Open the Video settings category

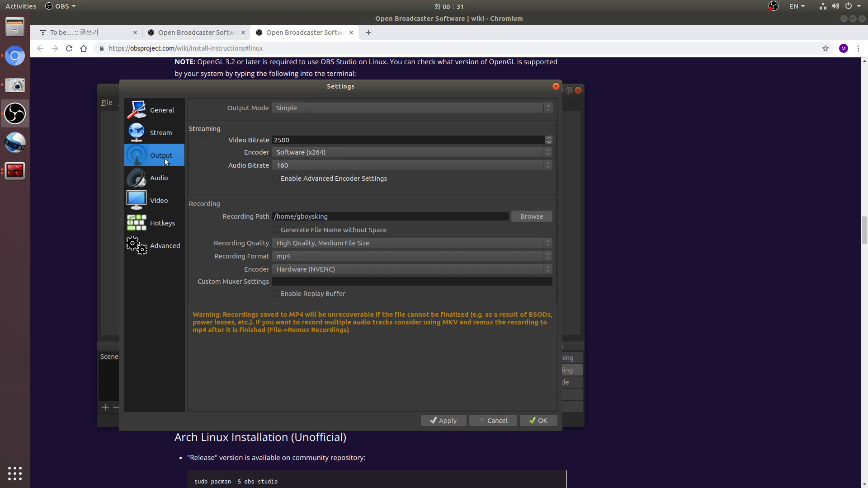154,200
